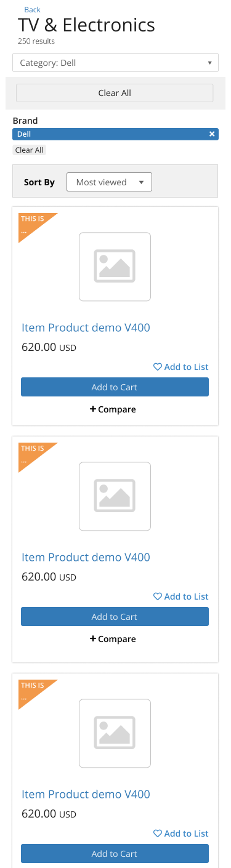231x868 pixels.
Task: Click plus icon to compare second product
Action: pyautogui.click(x=93, y=638)
